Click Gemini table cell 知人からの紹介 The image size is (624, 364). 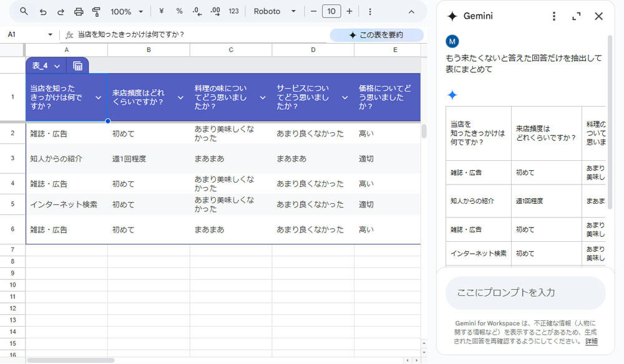coord(479,201)
